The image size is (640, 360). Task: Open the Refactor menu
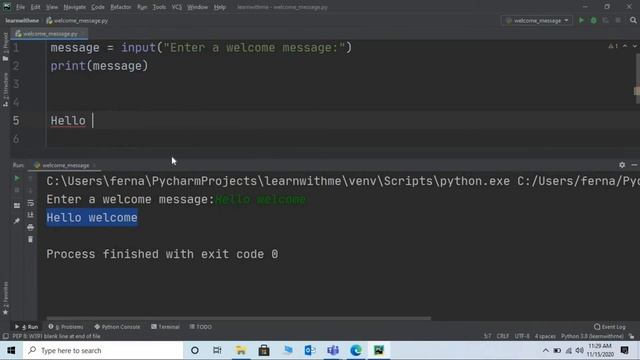121,7
